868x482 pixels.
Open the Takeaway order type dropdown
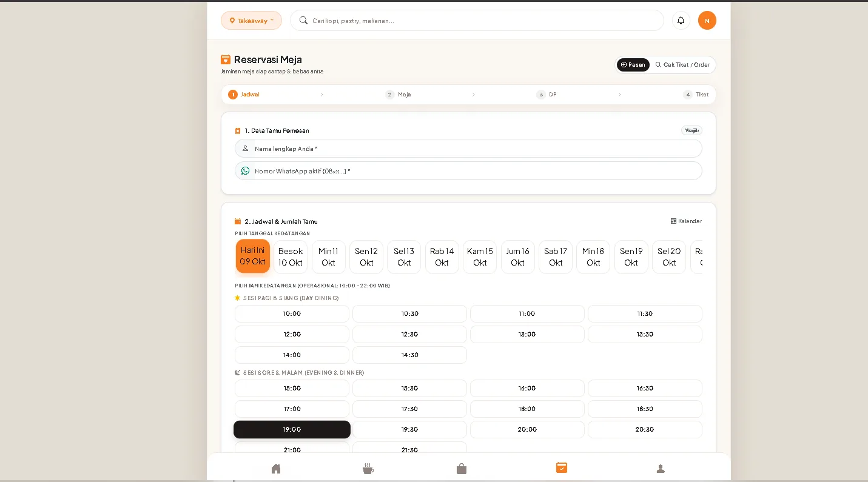pyautogui.click(x=251, y=21)
